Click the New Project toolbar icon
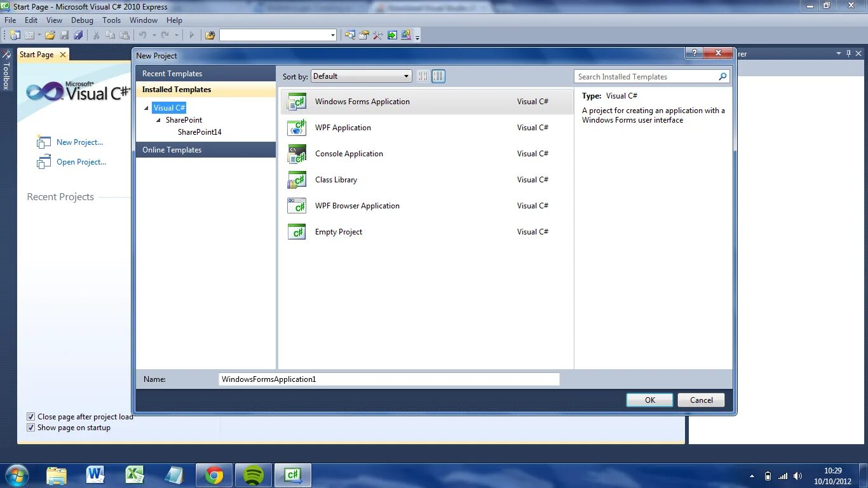 click(x=15, y=36)
